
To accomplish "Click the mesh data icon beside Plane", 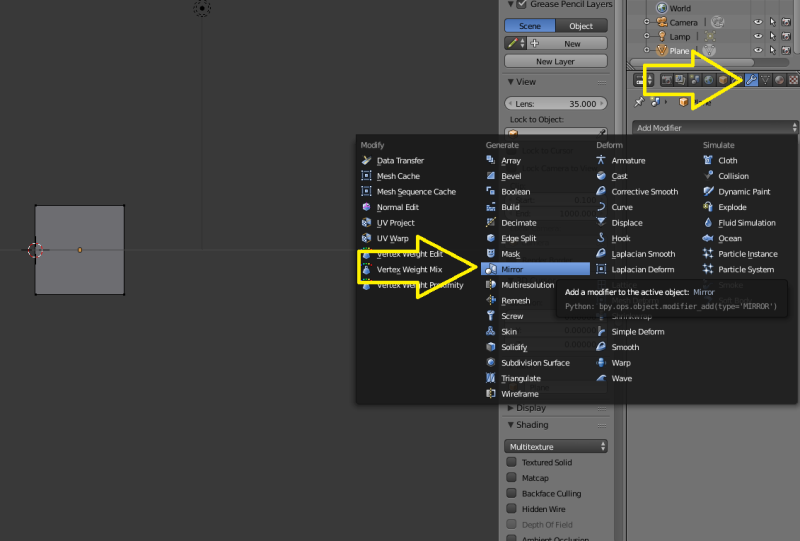I will pyautogui.click(x=709, y=50).
